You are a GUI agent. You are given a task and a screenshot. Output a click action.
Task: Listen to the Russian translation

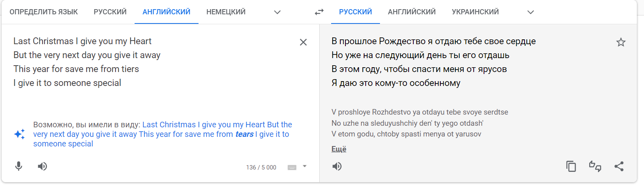337,166
